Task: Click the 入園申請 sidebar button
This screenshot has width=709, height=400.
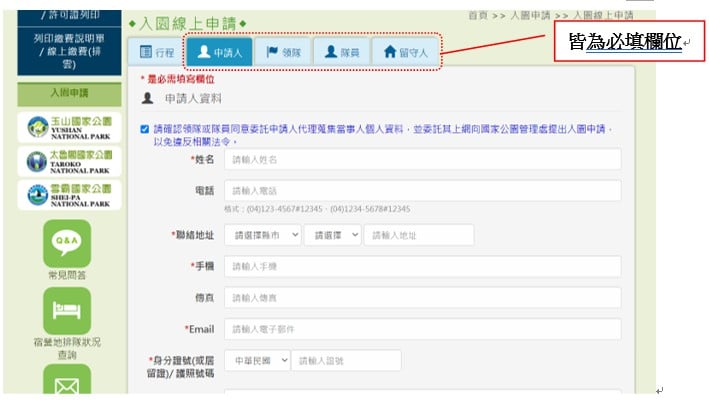Action: click(69, 94)
